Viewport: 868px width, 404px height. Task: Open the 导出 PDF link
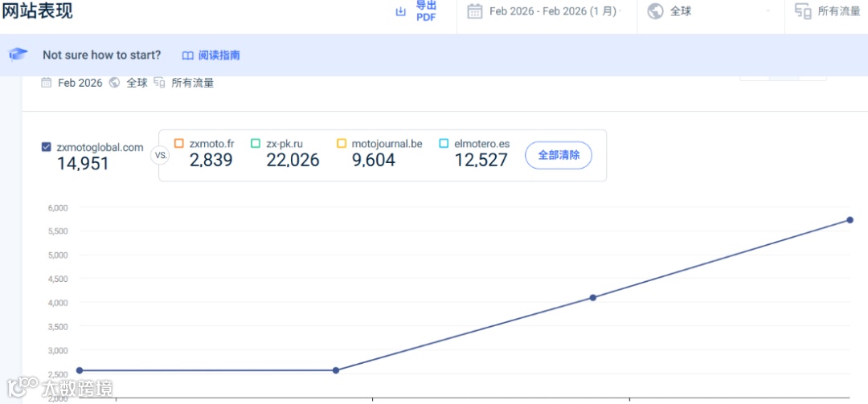[x=426, y=11]
